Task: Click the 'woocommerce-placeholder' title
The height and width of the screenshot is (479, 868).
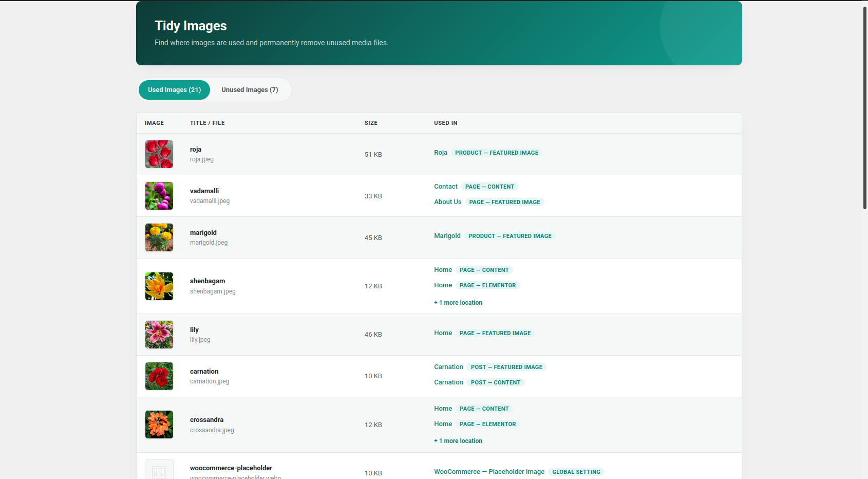Action: point(231,468)
